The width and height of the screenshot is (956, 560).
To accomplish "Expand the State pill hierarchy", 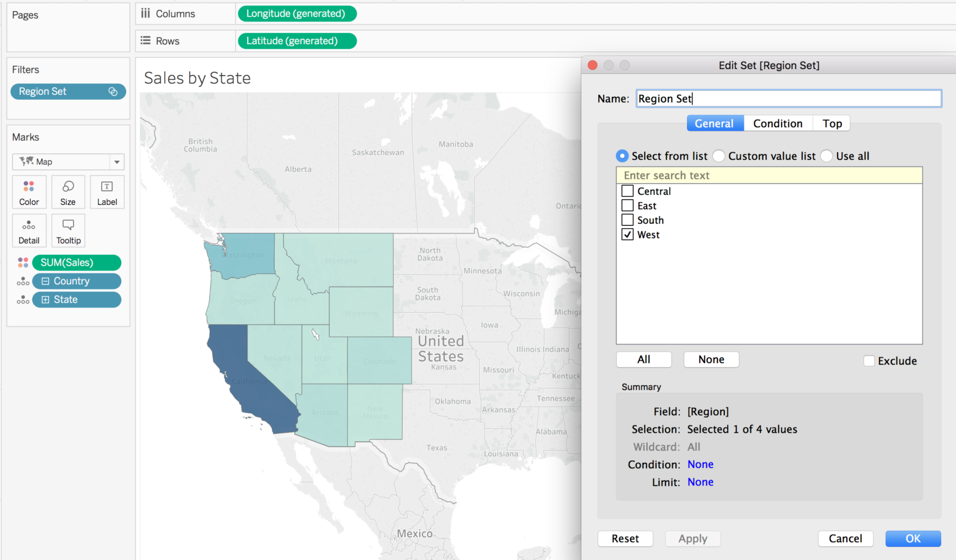I will pos(45,300).
